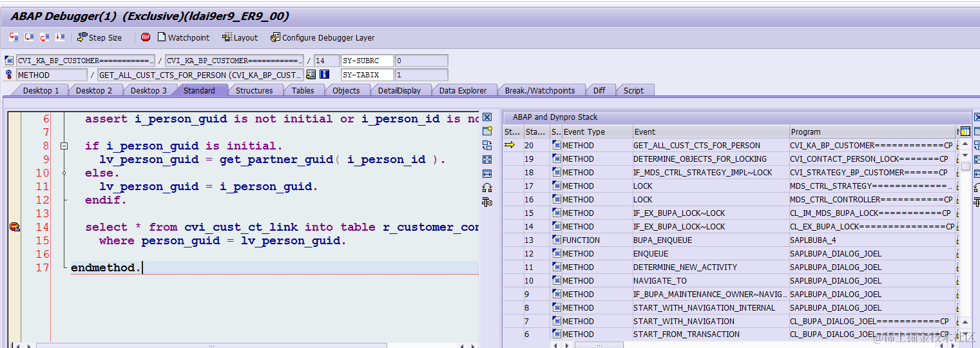This screenshot has height=348, width=980.
Task: Click the GET_ALL_CUST_CTS_FOR_PERSON event name field
Action: (200, 75)
